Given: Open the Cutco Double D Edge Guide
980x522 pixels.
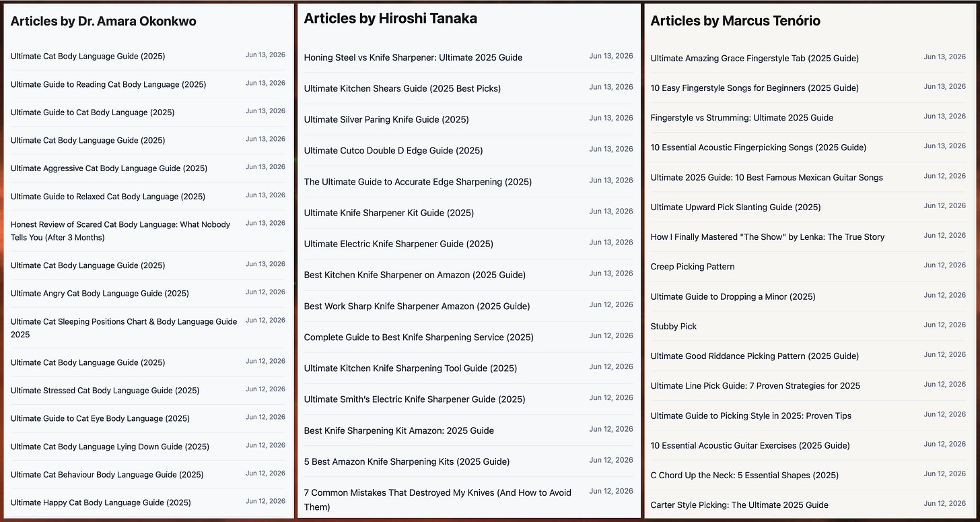Looking at the screenshot, I should point(394,150).
